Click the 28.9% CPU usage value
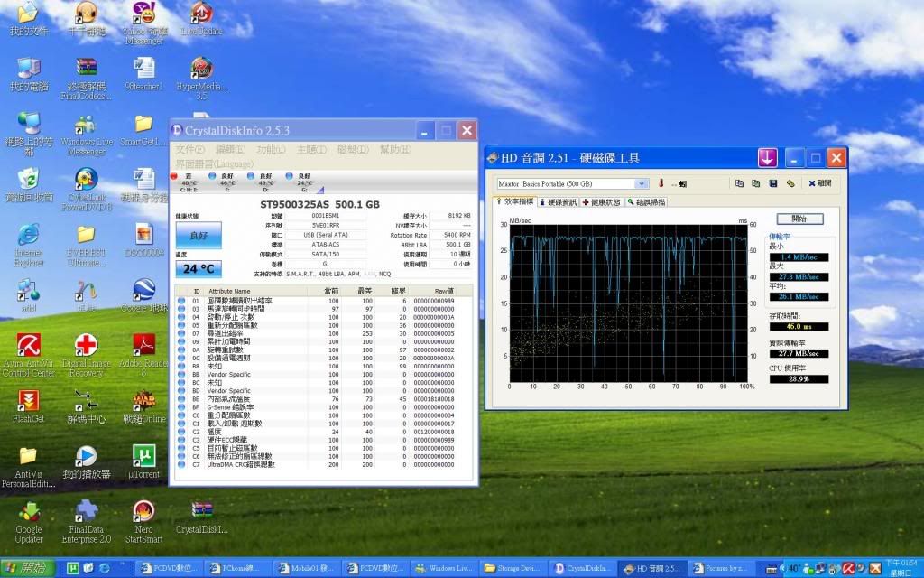Image resolution: width=924 pixels, height=578 pixels. click(799, 379)
